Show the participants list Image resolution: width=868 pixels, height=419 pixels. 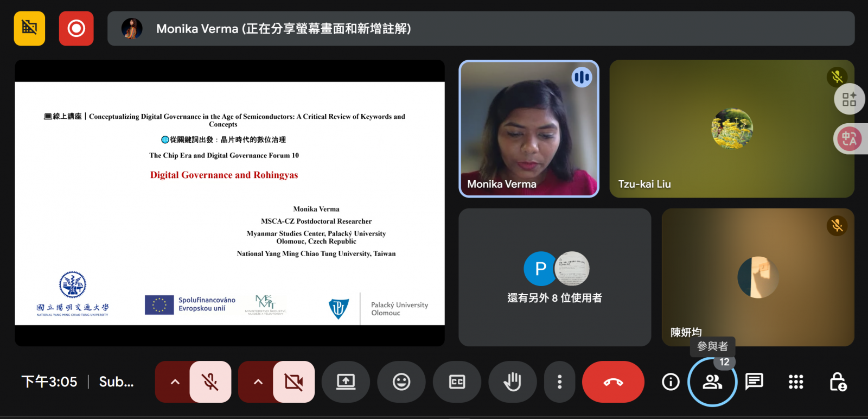pyautogui.click(x=712, y=382)
